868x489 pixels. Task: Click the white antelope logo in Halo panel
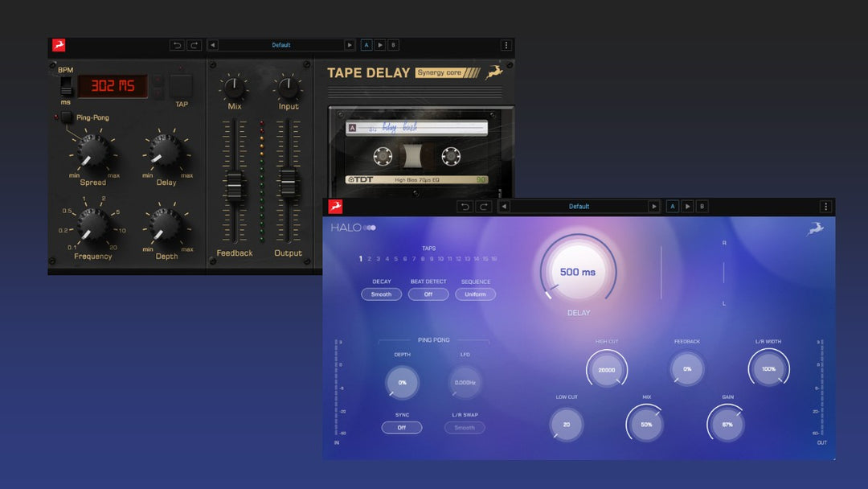tap(816, 228)
